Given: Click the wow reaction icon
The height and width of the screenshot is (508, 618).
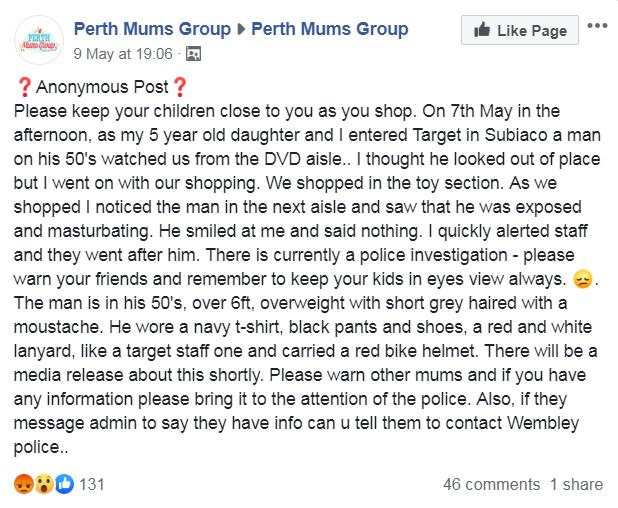Looking at the screenshot, I should point(44,484).
